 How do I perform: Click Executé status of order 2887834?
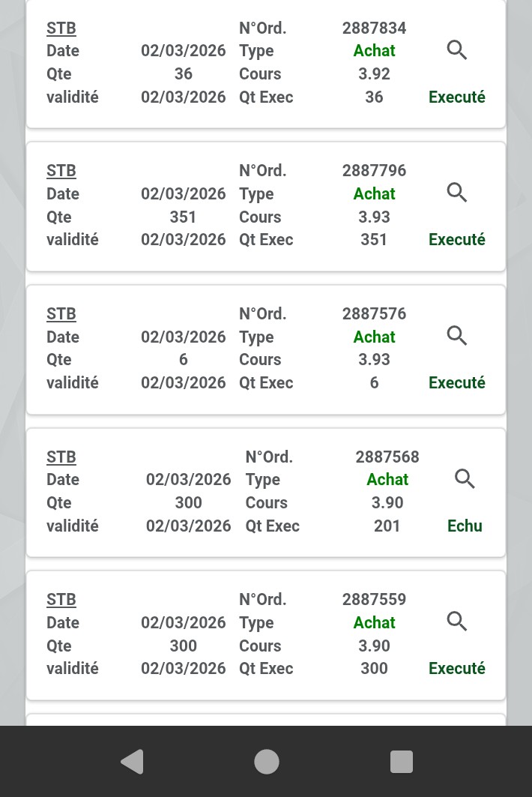pyautogui.click(x=456, y=97)
